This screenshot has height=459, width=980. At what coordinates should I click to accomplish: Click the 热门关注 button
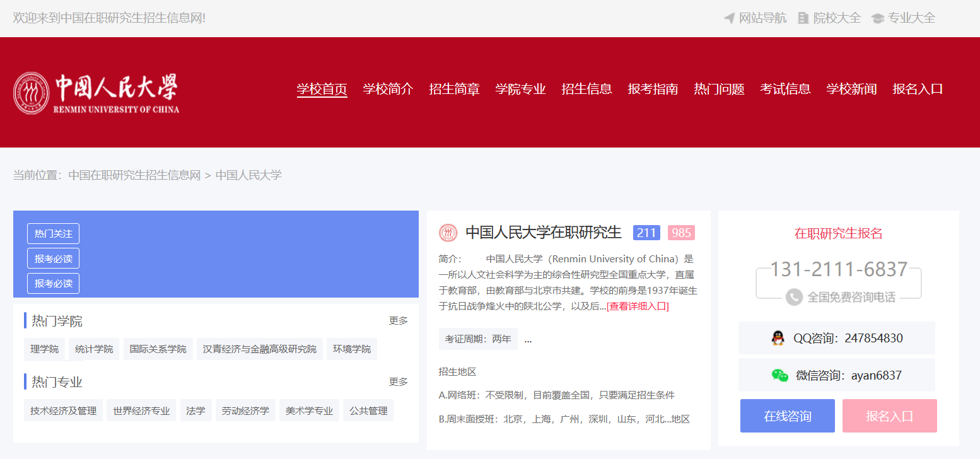[x=54, y=233]
